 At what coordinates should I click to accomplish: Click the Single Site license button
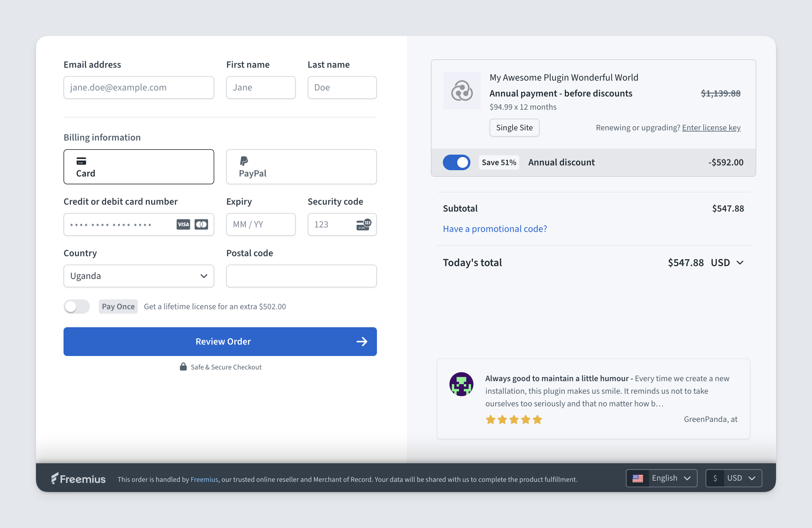pos(514,128)
